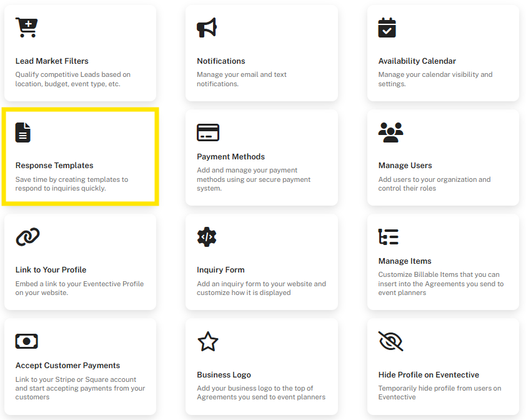Viewport: 526px width, 420px height.
Task: Click 'Add and manage your payment methods' text
Action: 254,179
